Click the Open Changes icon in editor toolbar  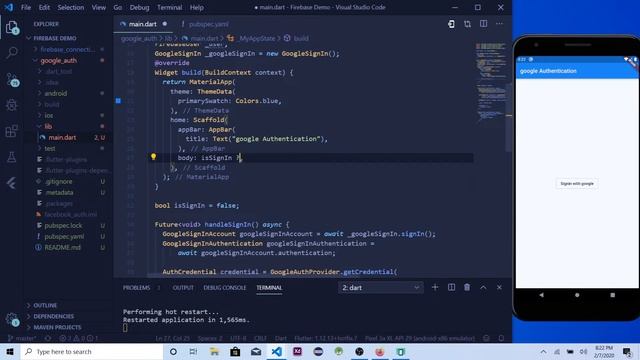451,24
